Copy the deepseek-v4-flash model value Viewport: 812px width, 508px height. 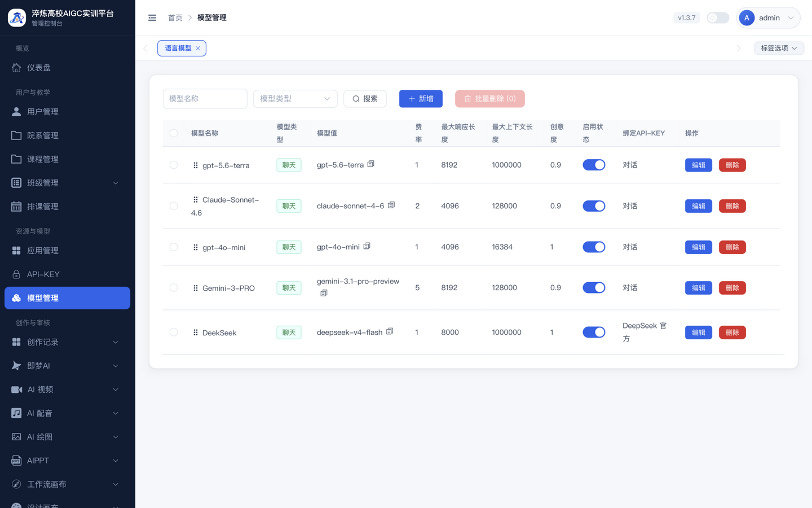coord(390,332)
